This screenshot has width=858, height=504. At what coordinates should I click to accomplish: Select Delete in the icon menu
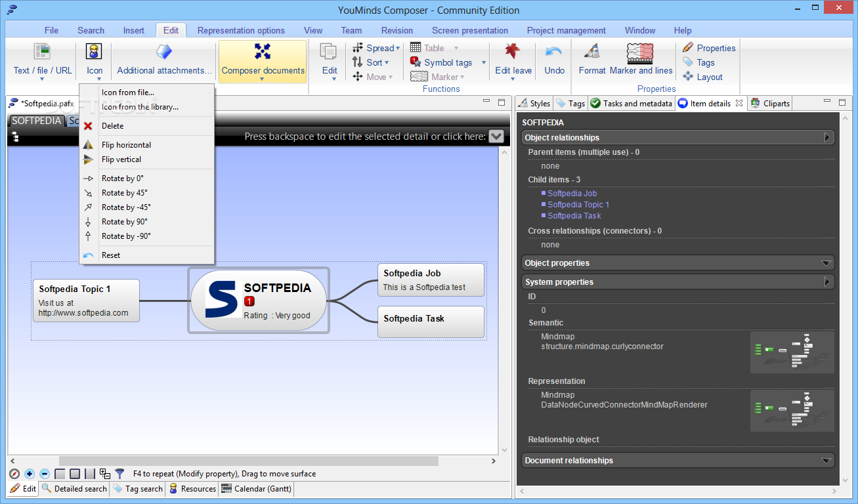click(147, 126)
